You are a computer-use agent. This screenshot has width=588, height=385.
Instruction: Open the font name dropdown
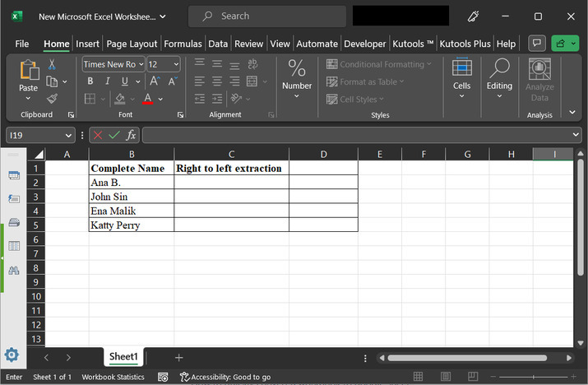pos(141,64)
